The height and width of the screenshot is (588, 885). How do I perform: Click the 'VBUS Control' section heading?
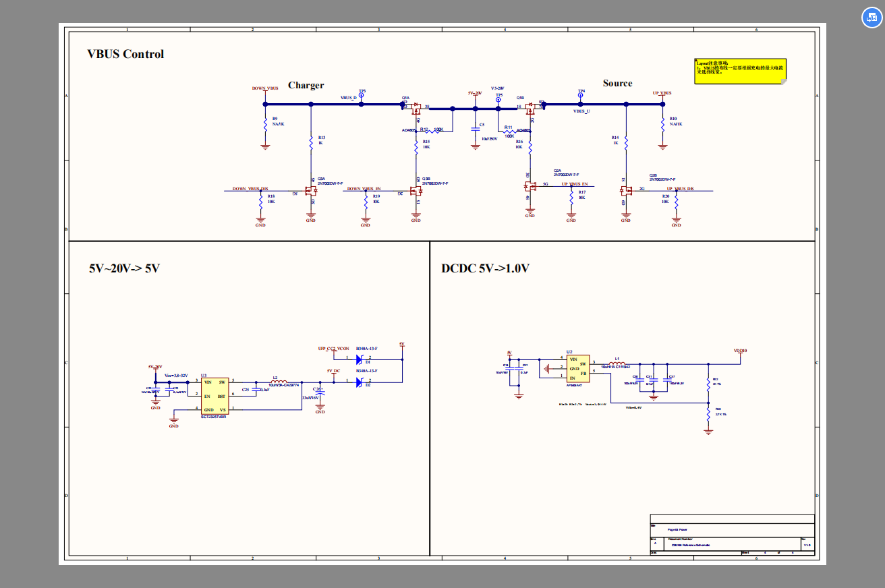tap(125, 54)
